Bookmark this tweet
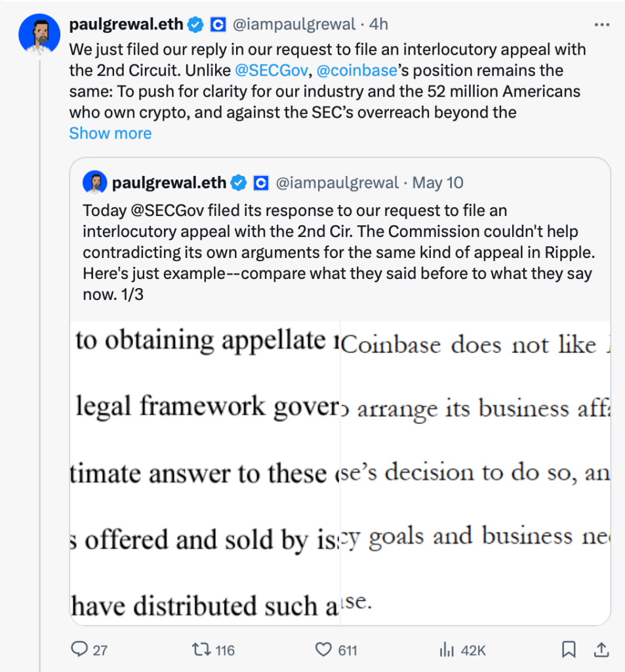 coord(569,650)
